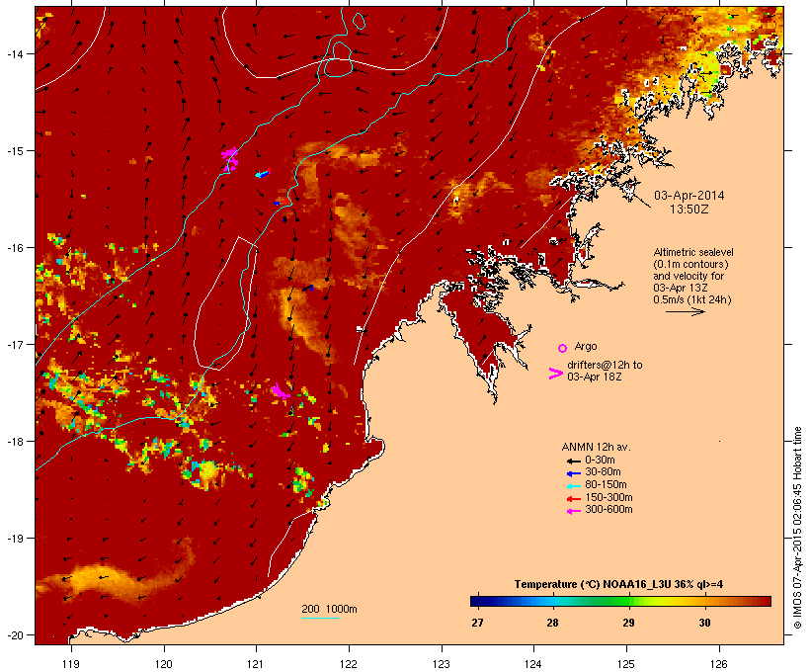Click the 'drifters@12h to' legend label
The height and width of the screenshot is (672, 810).
tap(605, 365)
